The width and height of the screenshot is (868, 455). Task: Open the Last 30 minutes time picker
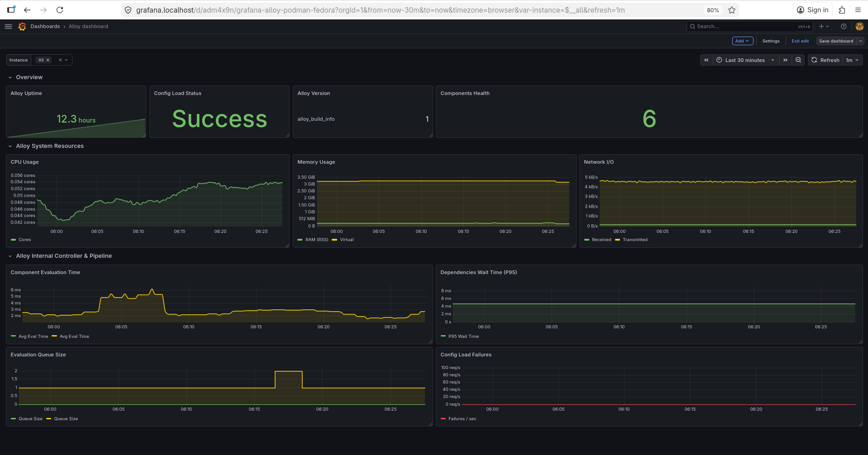[x=746, y=60]
